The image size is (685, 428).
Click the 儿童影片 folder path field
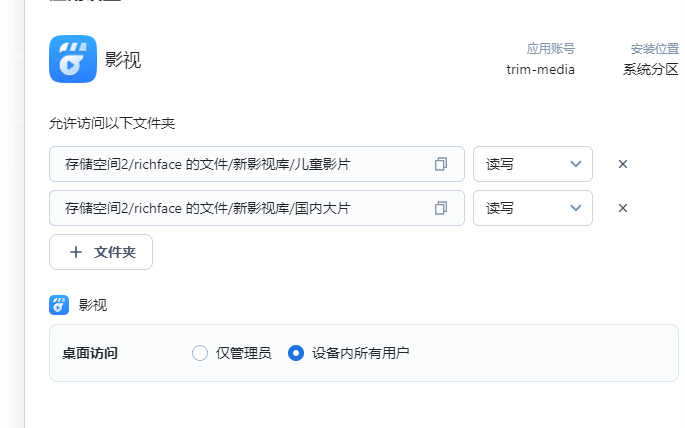[257, 164]
